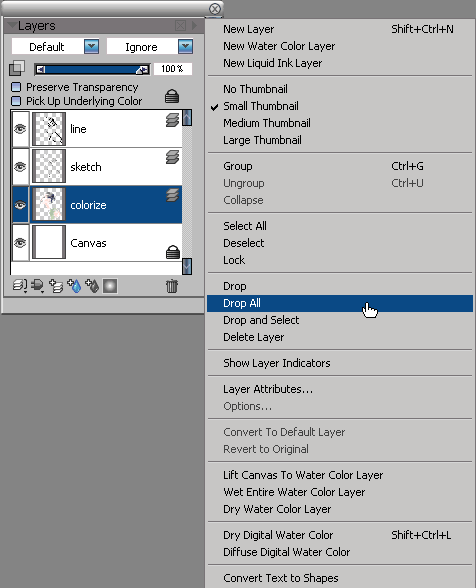Click the Create Layer Mask icon

tap(110, 286)
